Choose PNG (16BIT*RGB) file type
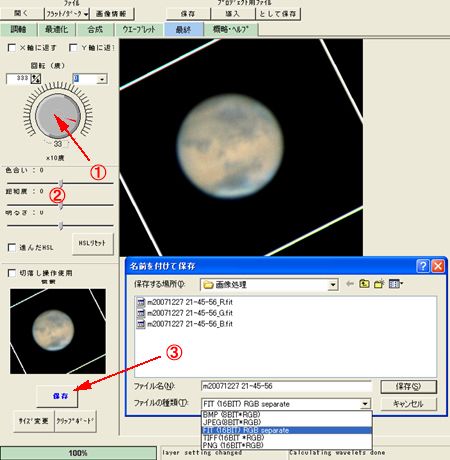The image size is (450, 460). (287, 445)
